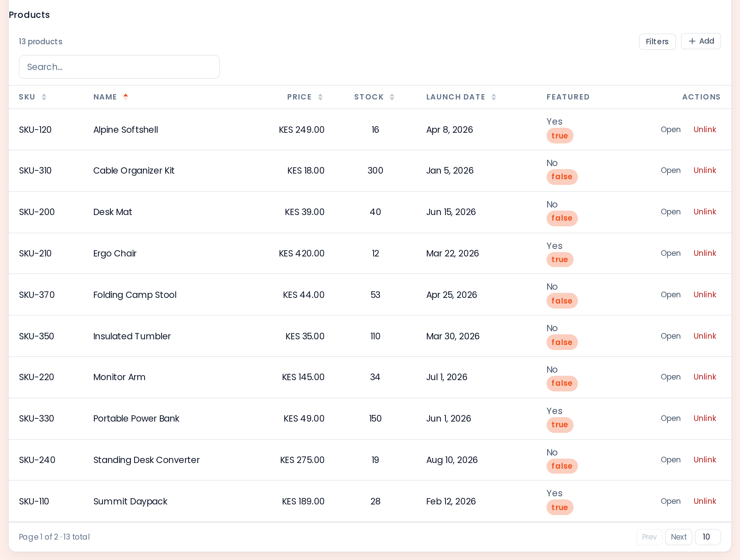Screen dimensions: 740x560
Task: Open the Portable Power Bank row
Action: pos(670,418)
